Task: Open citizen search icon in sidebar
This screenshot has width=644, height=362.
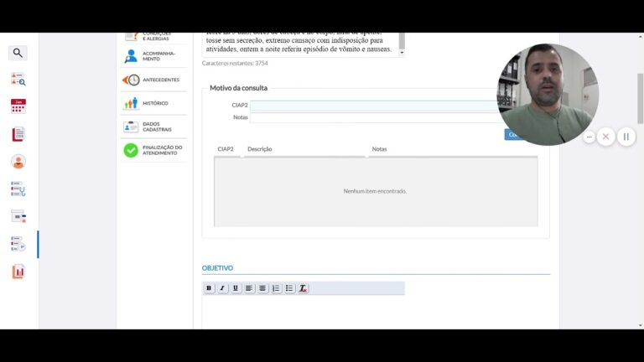Action: pos(18,79)
